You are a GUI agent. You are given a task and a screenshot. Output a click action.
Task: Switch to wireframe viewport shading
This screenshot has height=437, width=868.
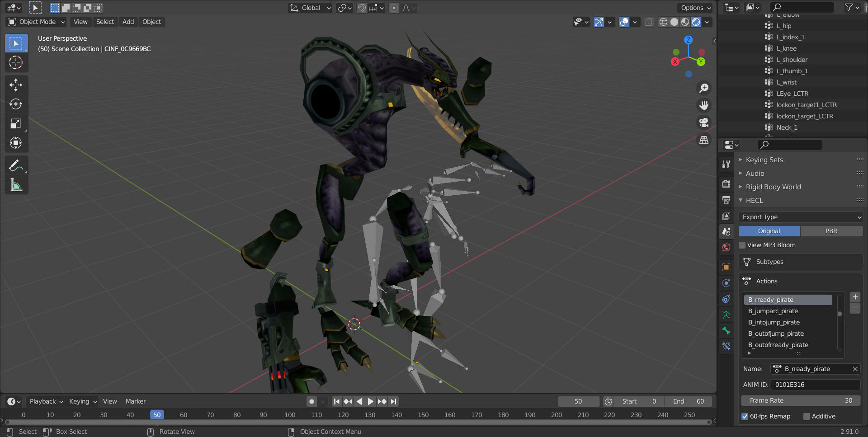(x=663, y=22)
